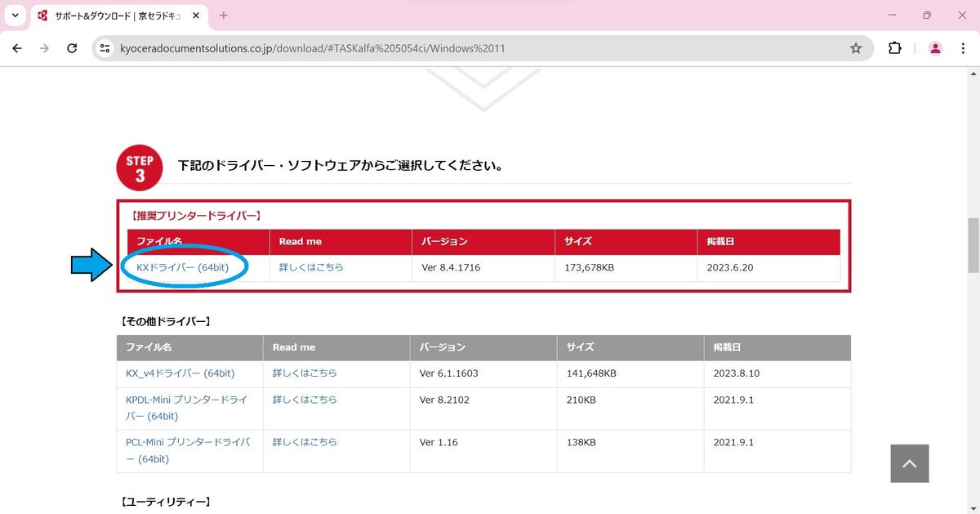
Task: Download the KXドライバー (64bit) file
Action: (182, 267)
